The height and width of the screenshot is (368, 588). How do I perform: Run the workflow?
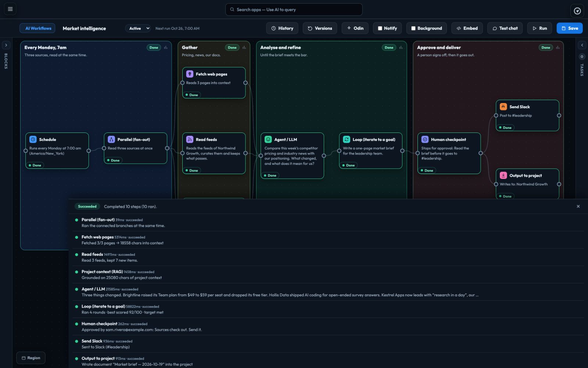point(539,28)
